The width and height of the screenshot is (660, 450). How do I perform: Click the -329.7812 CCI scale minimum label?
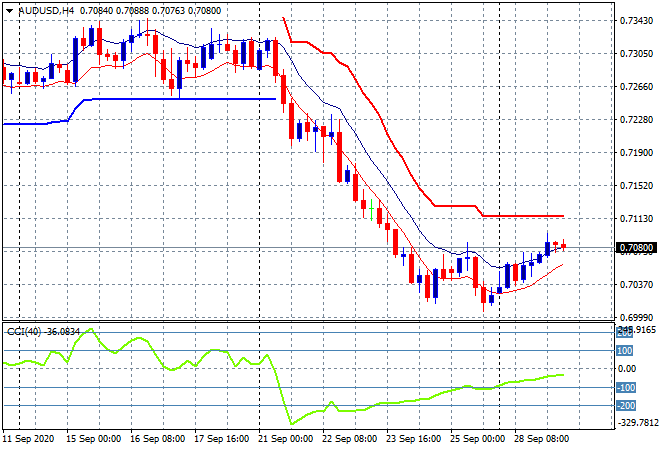tap(636, 423)
